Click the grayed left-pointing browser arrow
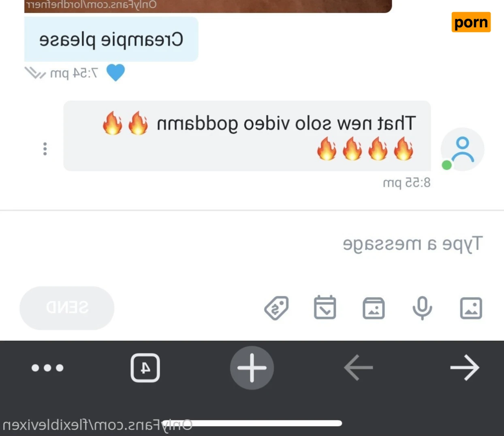The image size is (504, 436). [x=358, y=368]
